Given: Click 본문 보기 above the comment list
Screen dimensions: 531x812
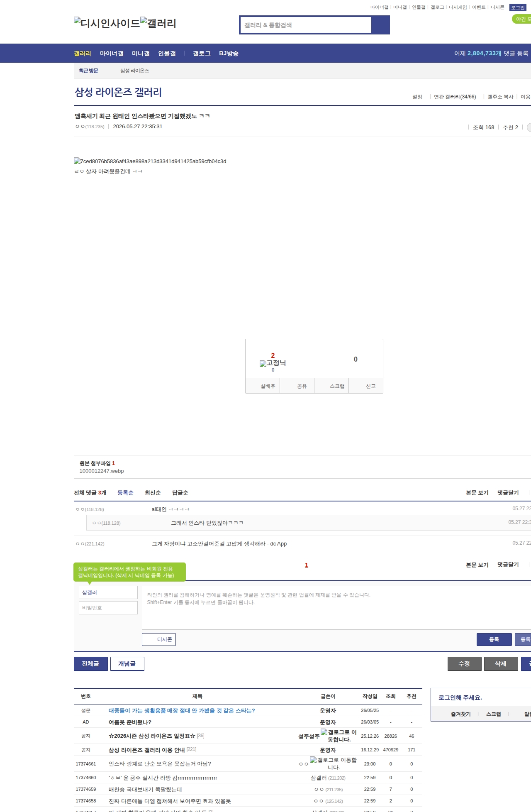Looking at the screenshot, I should [477, 493].
